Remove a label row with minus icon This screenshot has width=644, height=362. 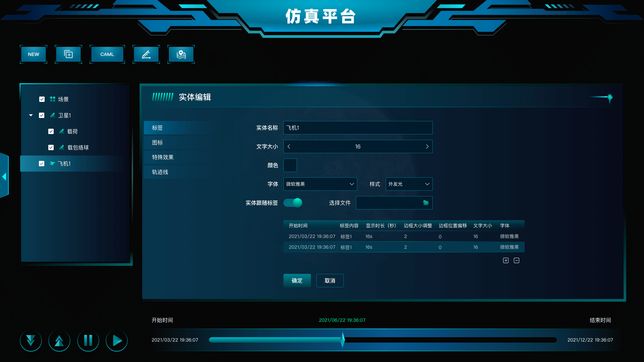517,260
